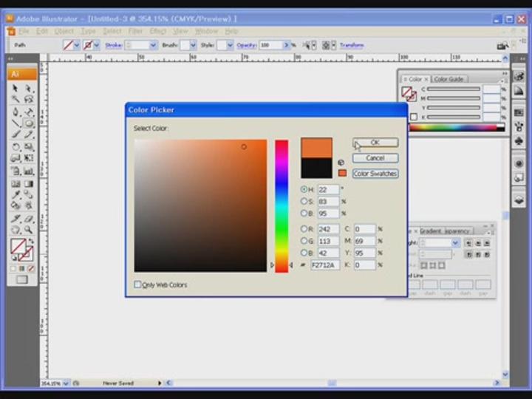Confirm color with the OK button
The height and width of the screenshot is (399, 532).
coord(375,143)
